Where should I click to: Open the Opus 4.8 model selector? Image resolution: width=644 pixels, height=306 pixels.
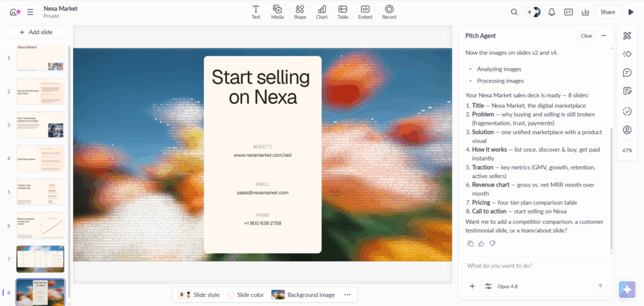pos(508,286)
